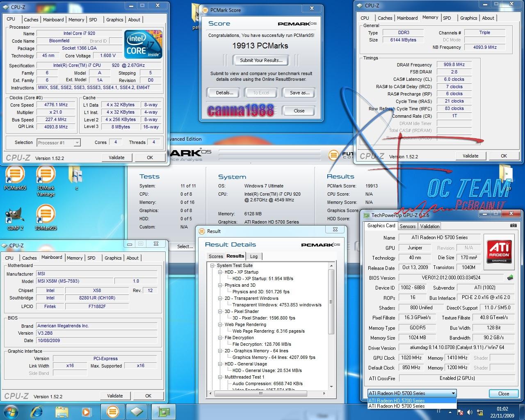Collapse the HDD - XP Startup node
The width and height of the screenshot is (525, 420).
pos(220,272)
